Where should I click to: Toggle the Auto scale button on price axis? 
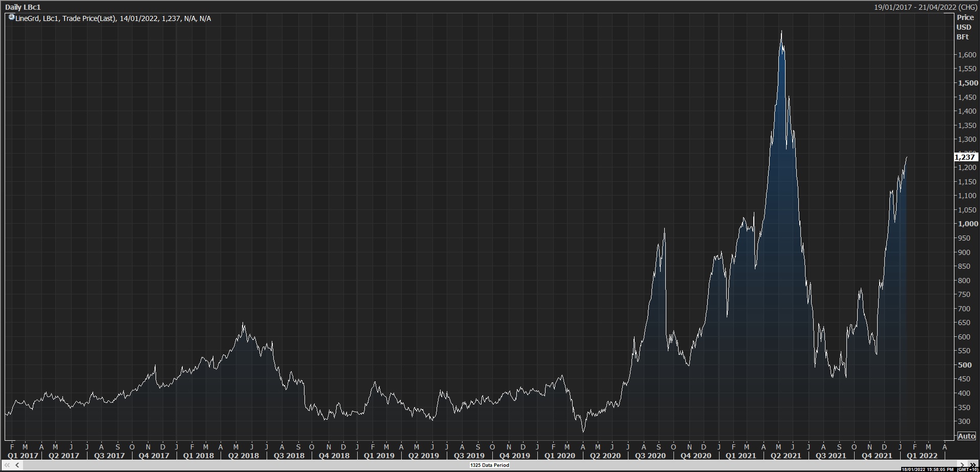point(966,436)
